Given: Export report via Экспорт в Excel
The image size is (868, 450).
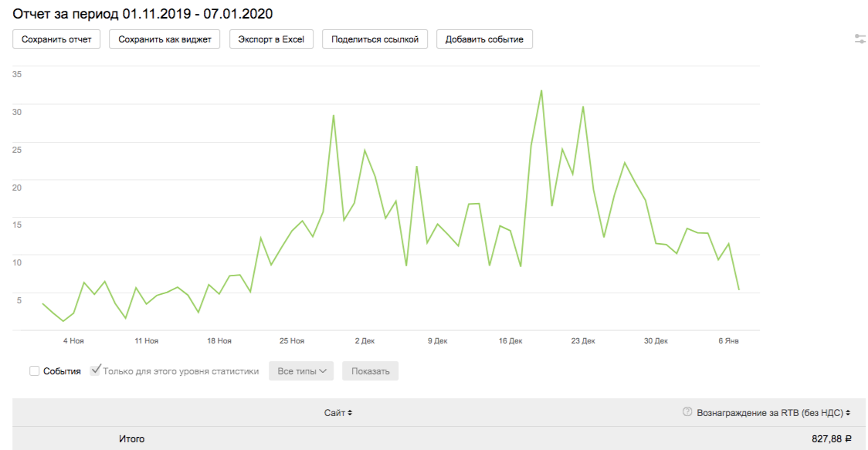Looking at the screenshot, I should (x=271, y=39).
